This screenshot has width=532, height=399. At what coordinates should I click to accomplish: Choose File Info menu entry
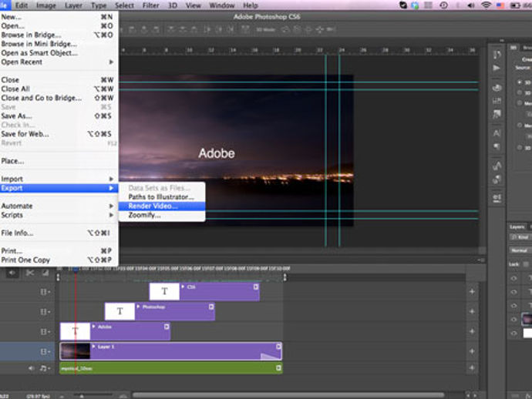[x=59, y=233]
